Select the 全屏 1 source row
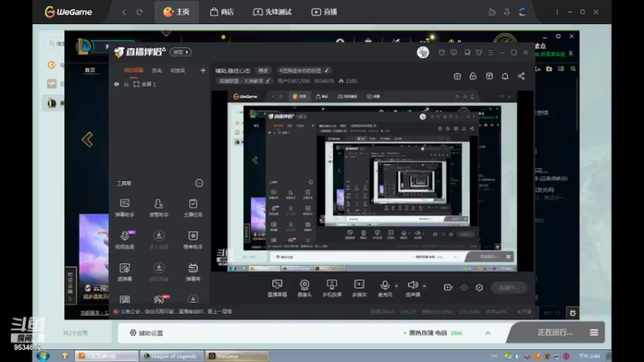Image resolution: width=644 pixels, height=362 pixels. tap(160, 84)
